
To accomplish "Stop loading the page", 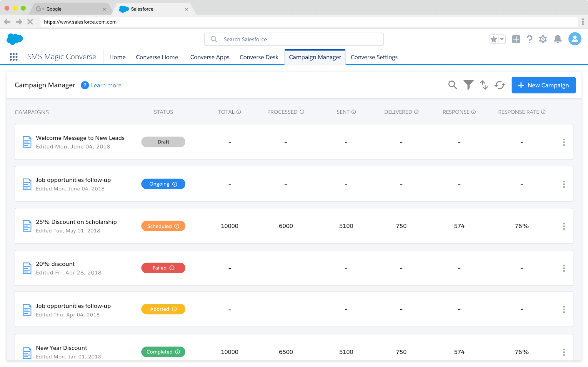I will point(30,22).
